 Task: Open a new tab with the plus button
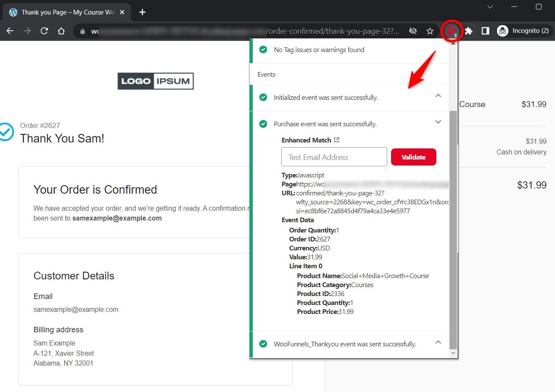(x=142, y=12)
